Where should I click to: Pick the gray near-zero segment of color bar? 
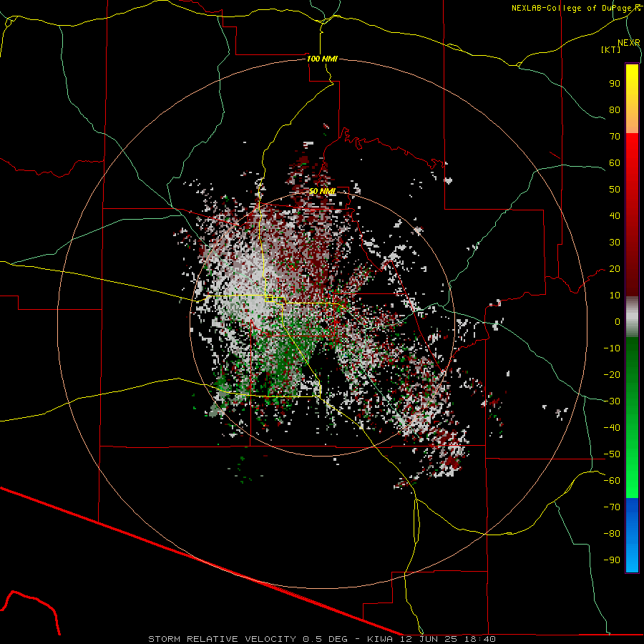pyautogui.click(x=632, y=317)
